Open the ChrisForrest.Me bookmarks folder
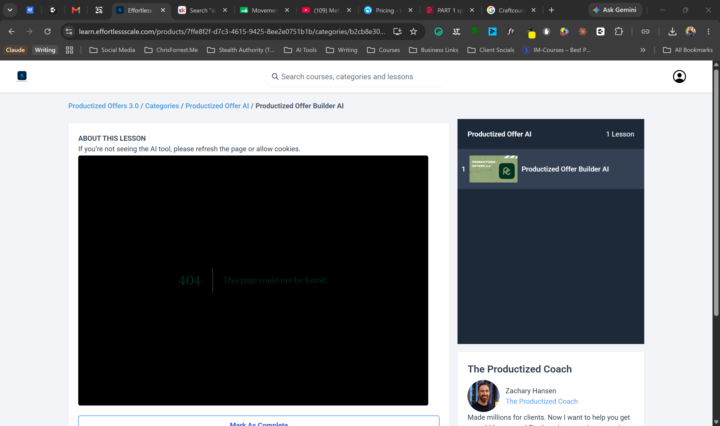Viewport: 720px width, 426px height. tap(171, 50)
